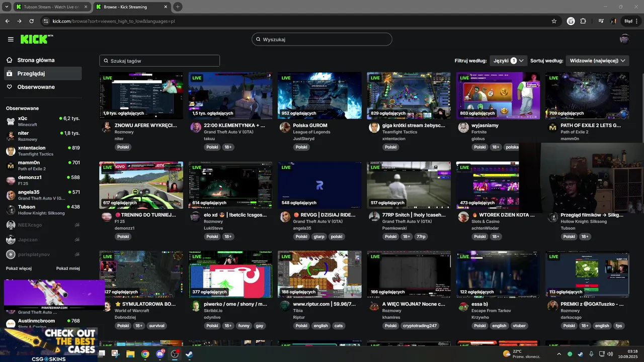Click the cats tag on Riptur card
644x362 pixels.
[x=339, y=326]
